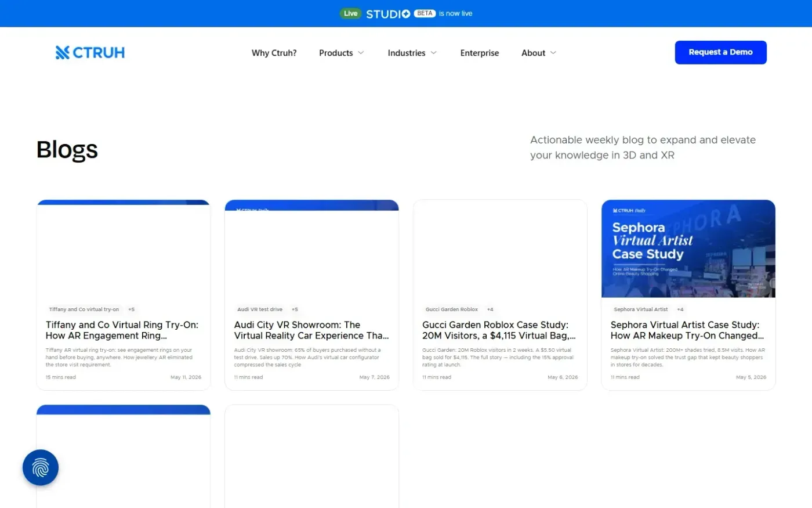Click '11 mins read' on the Gucci card
Viewport: 812px width, 508px height.
tap(437, 377)
